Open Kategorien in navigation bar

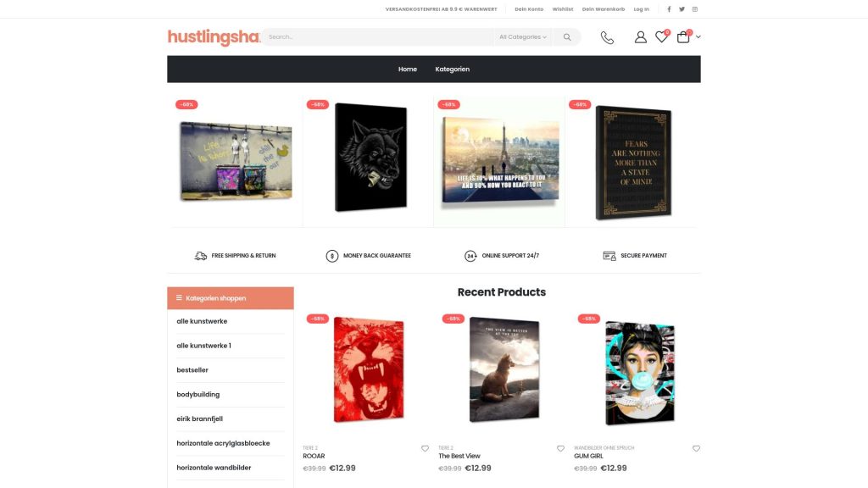(453, 69)
